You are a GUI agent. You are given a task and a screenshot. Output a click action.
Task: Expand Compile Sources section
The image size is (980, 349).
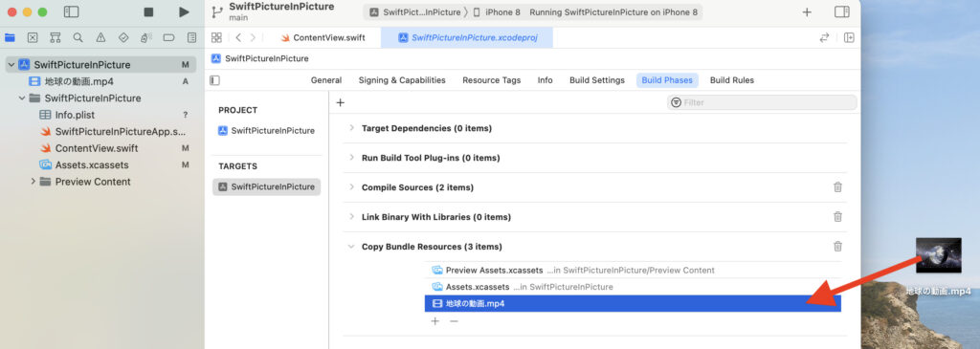click(x=351, y=187)
